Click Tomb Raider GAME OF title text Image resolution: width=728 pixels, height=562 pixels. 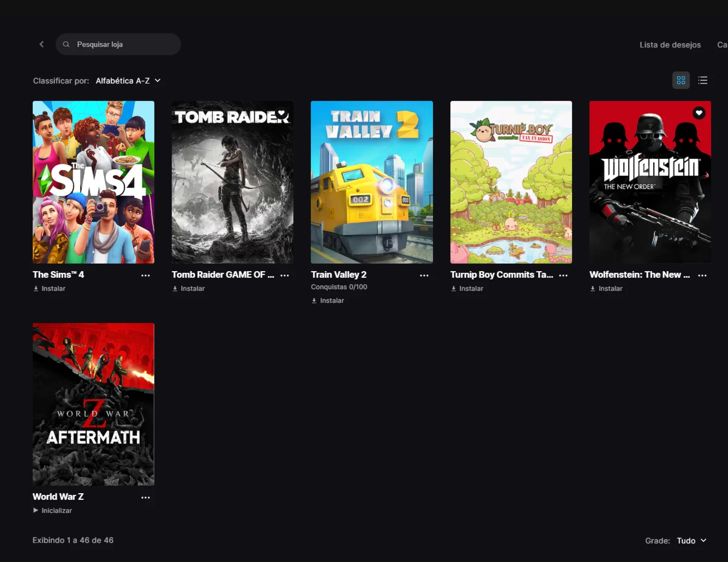223,275
